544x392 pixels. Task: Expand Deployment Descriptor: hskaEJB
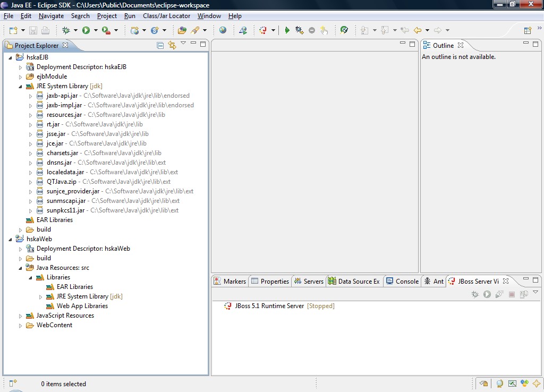click(20, 67)
